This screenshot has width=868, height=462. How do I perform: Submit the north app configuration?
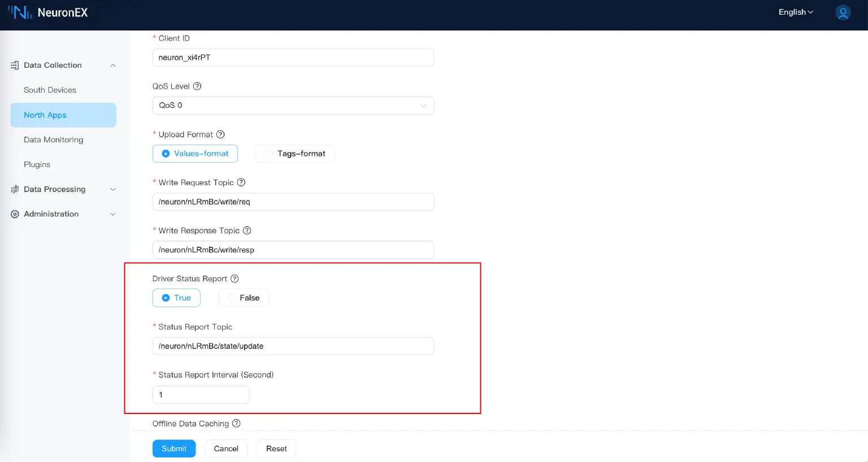pyautogui.click(x=173, y=448)
